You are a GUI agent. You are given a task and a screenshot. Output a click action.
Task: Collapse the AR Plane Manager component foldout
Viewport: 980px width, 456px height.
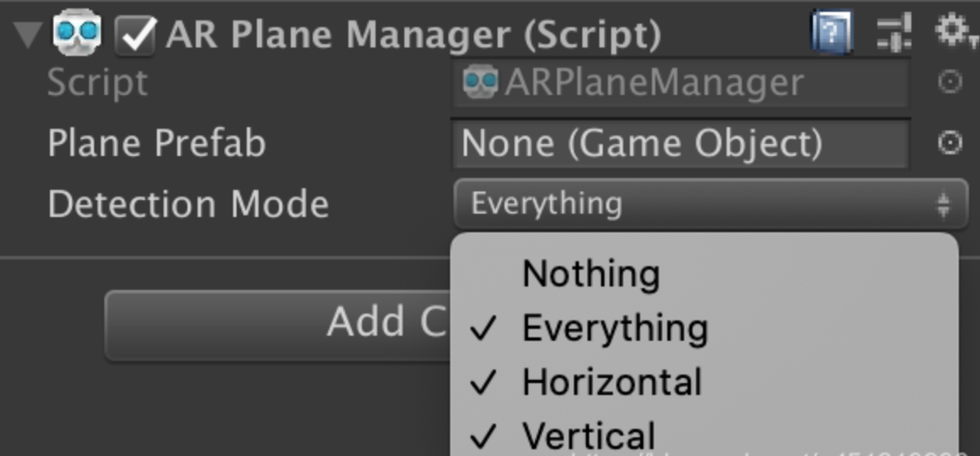[30, 34]
